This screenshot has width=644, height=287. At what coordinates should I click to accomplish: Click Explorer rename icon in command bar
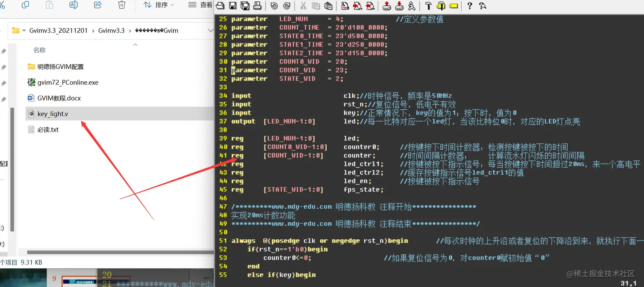click(73, 5)
